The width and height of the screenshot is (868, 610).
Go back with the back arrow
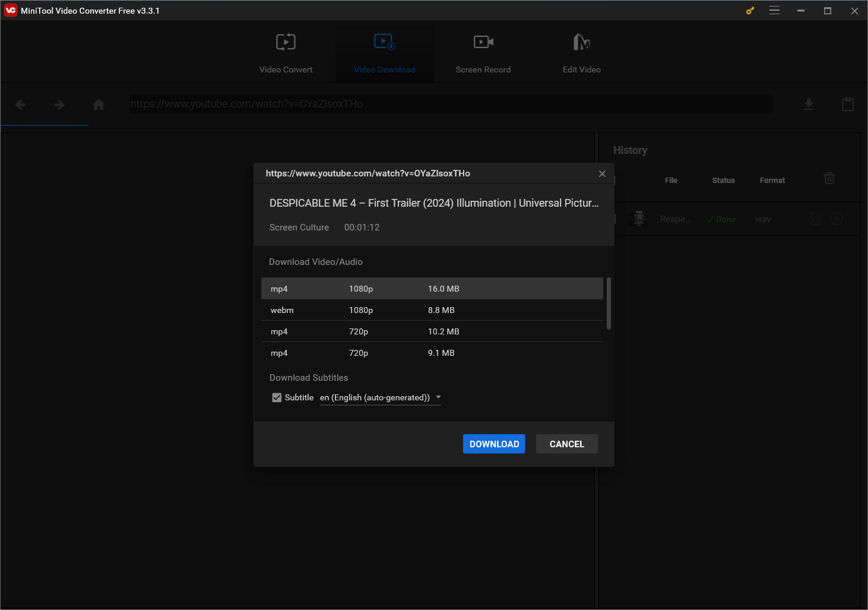tap(21, 105)
